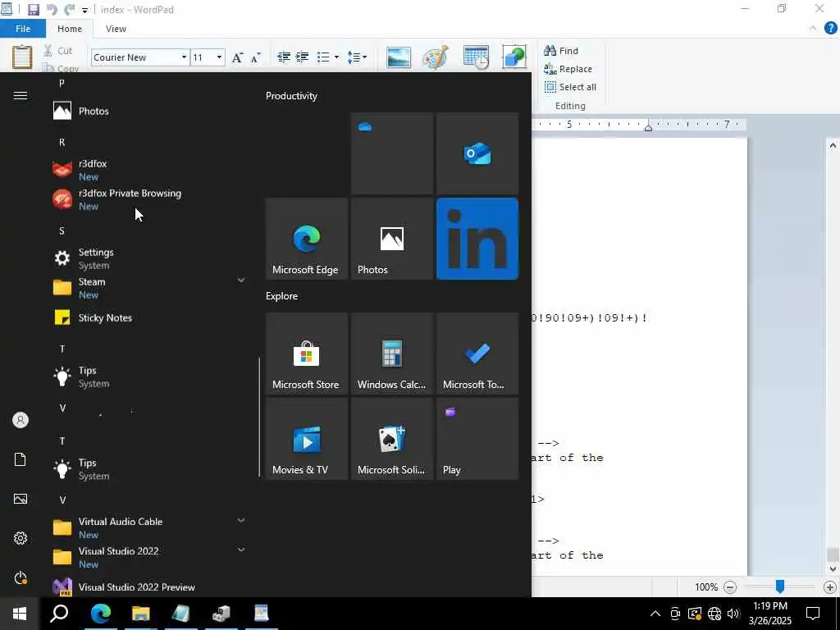Insert date and time in WordPad
840x630 pixels.
(476, 57)
